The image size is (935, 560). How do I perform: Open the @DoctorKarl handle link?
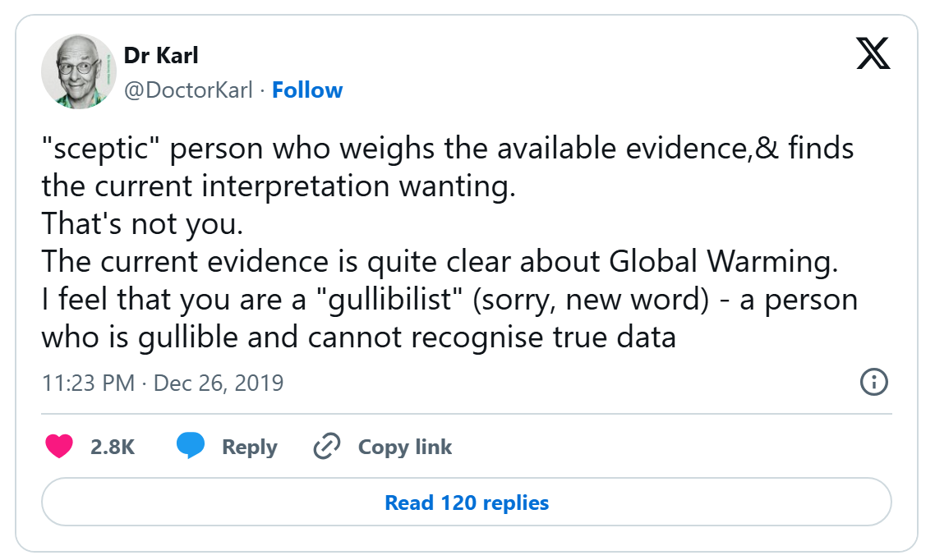pos(188,90)
